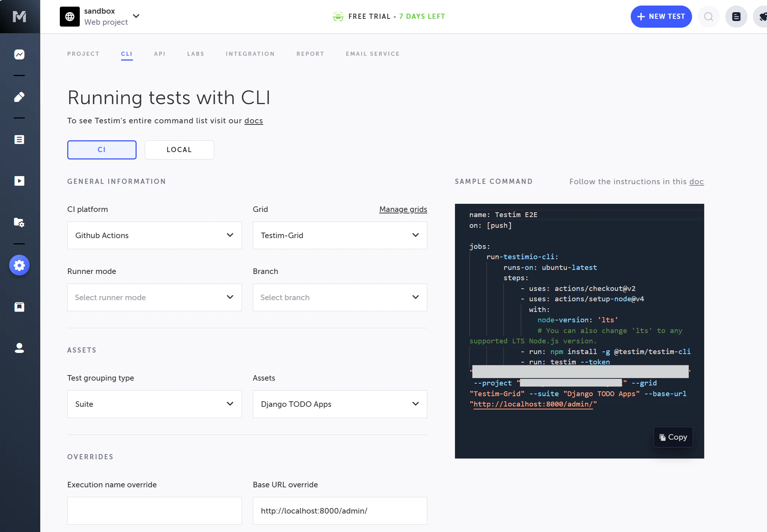The height and width of the screenshot is (532, 767).
Task: Open the folder settings icon in sidebar
Action: 19,222
